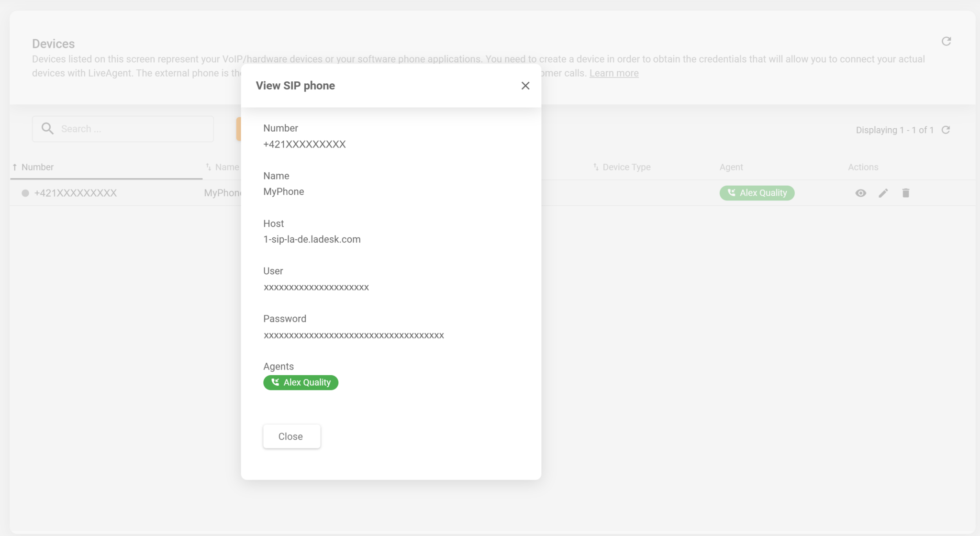Click the refresh icon next to Displaying 1 - 1 of 1
This screenshot has width=980, height=536.
[946, 130]
